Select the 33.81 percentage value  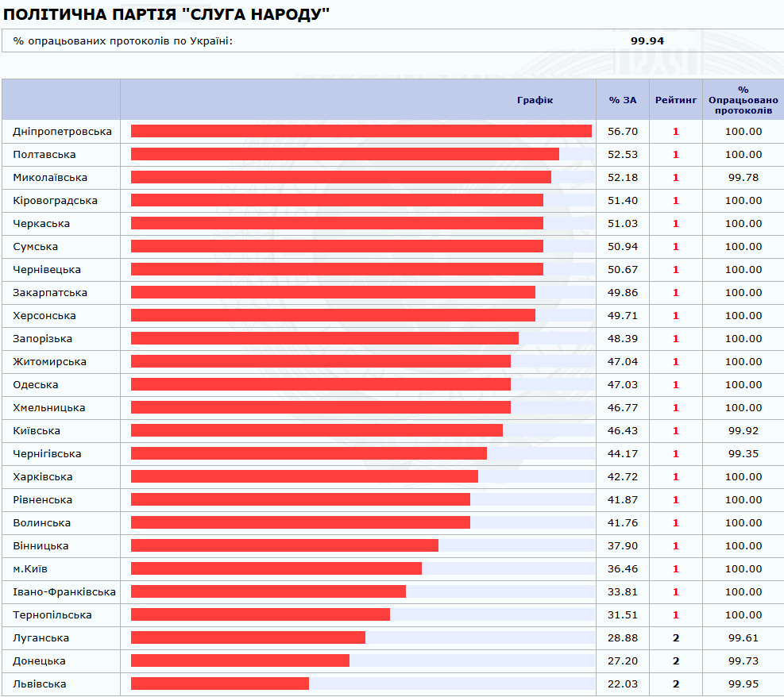point(623,591)
